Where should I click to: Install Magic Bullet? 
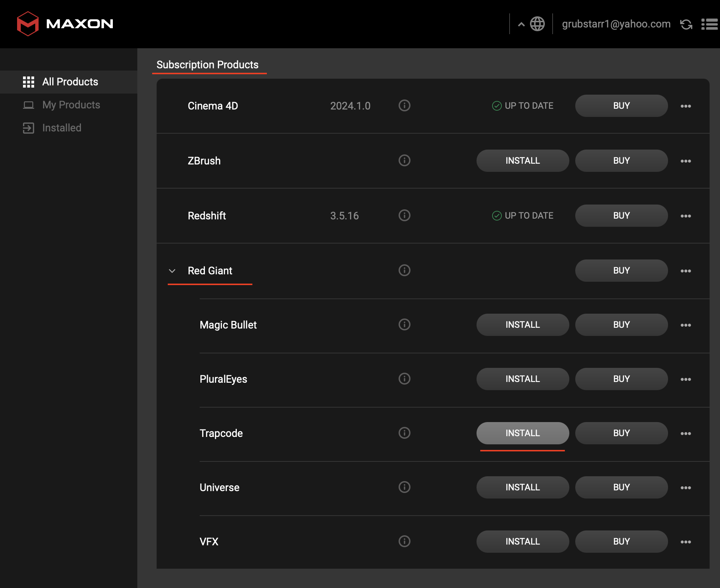tap(523, 325)
